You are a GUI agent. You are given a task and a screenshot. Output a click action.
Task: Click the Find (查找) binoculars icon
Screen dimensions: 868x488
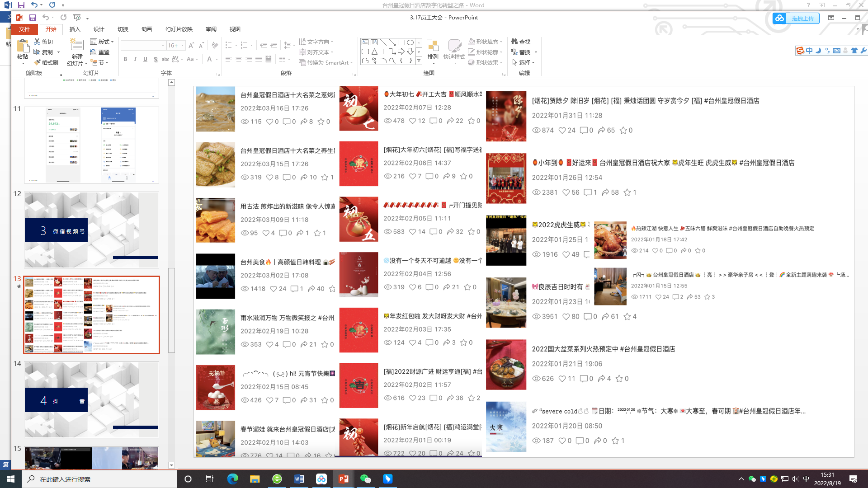click(513, 42)
